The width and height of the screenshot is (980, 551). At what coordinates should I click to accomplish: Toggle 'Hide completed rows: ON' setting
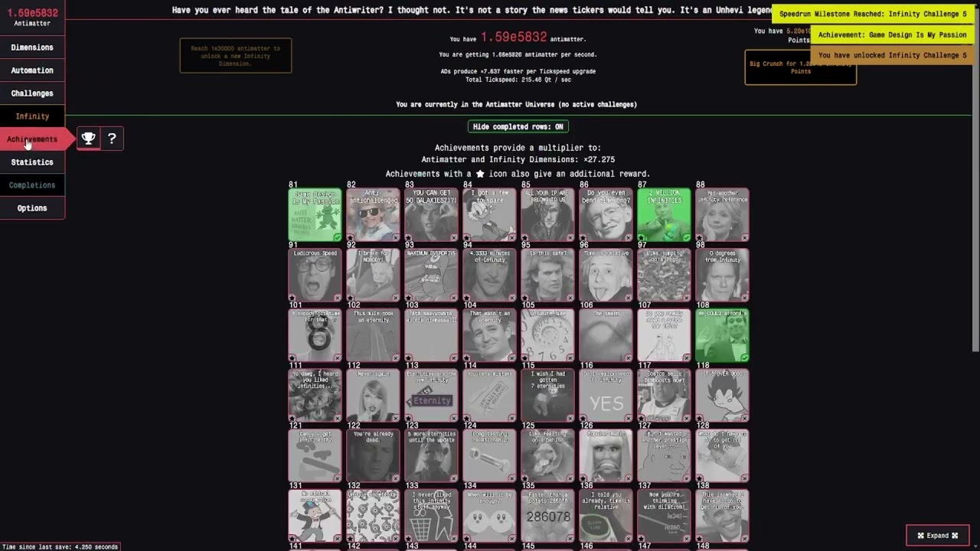click(x=518, y=126)
